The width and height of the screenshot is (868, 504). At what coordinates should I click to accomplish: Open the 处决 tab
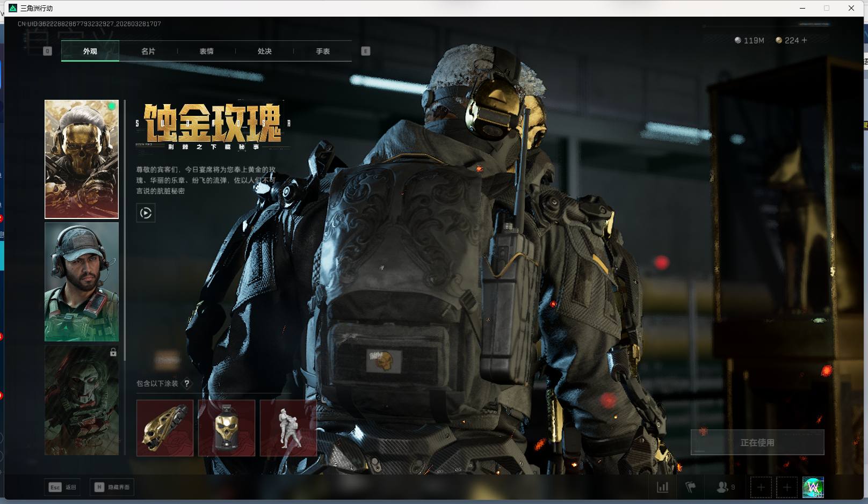click(264, 51)
